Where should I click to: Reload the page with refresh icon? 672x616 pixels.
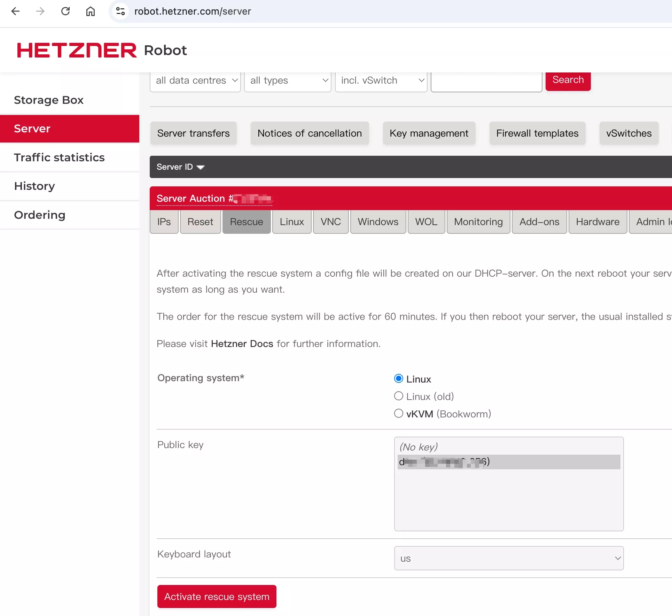click(65, 11)
